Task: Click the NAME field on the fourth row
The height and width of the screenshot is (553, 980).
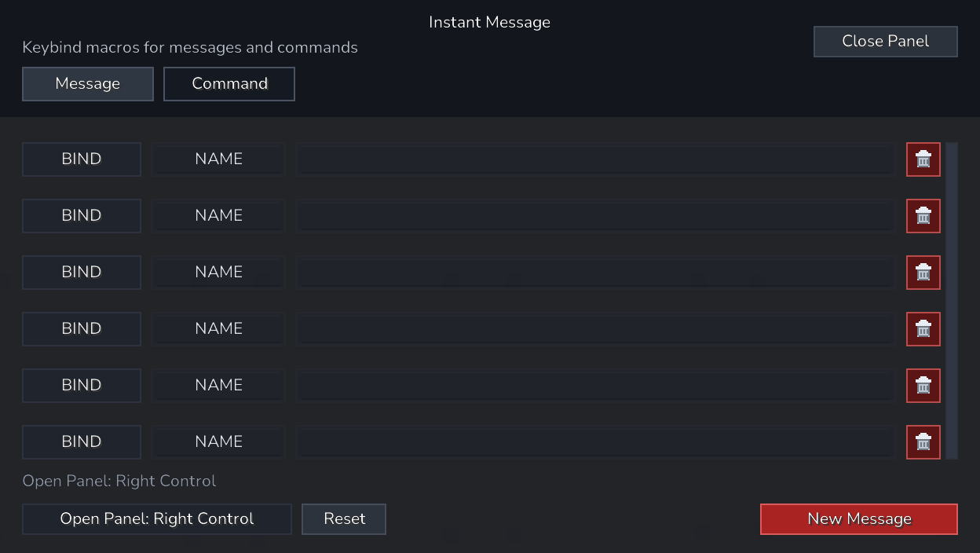Action: [218, 329]
